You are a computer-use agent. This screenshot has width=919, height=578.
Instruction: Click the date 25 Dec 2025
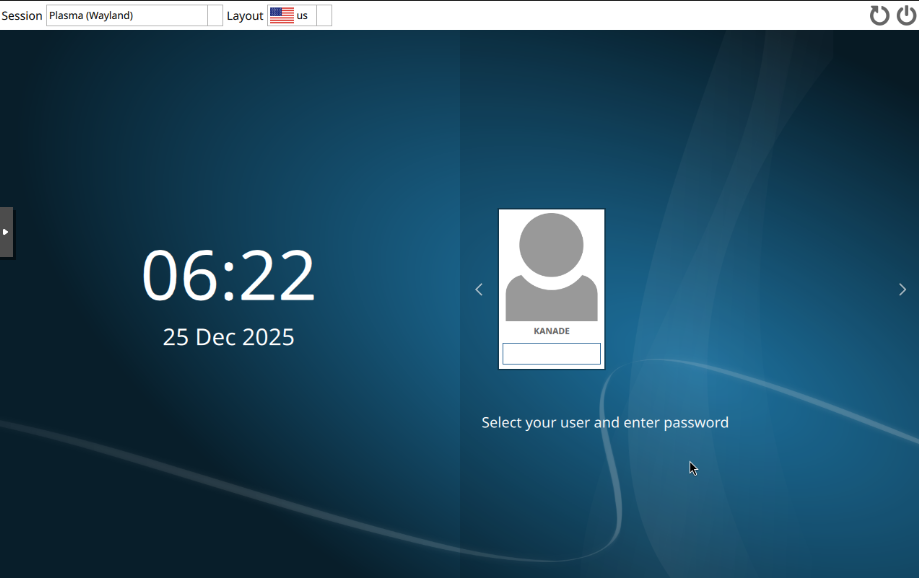tap(229, 337)
